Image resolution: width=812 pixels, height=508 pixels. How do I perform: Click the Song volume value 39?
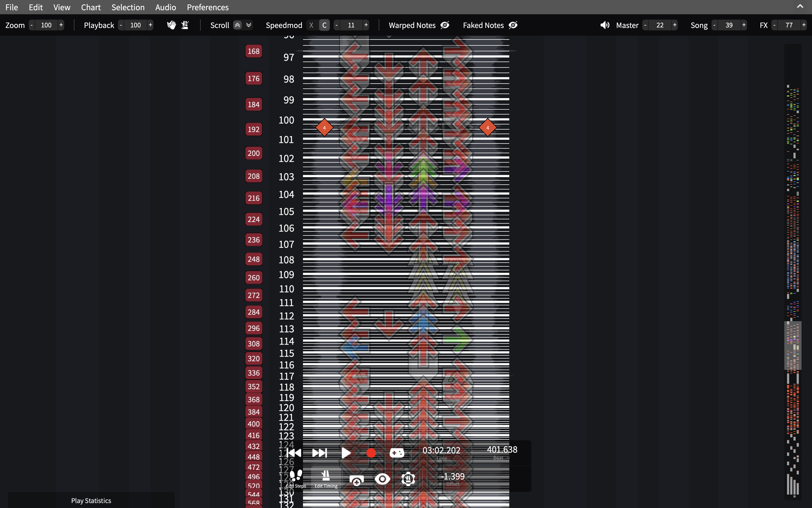pos(729,25)
